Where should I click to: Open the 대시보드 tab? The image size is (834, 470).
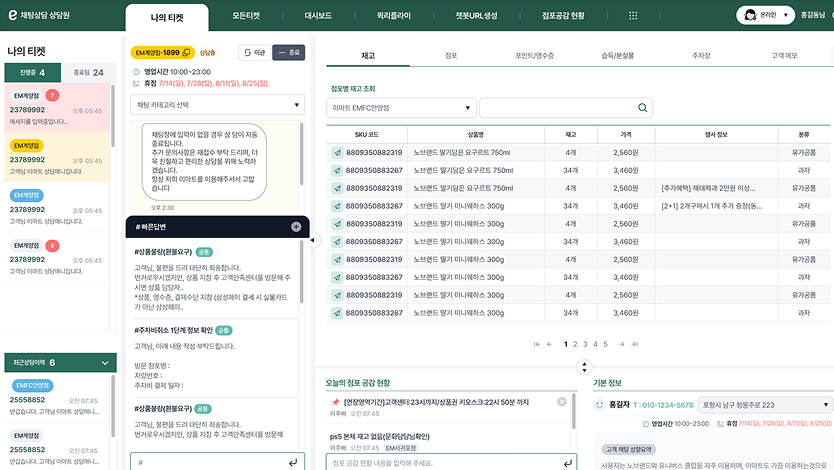pos(316,16)
